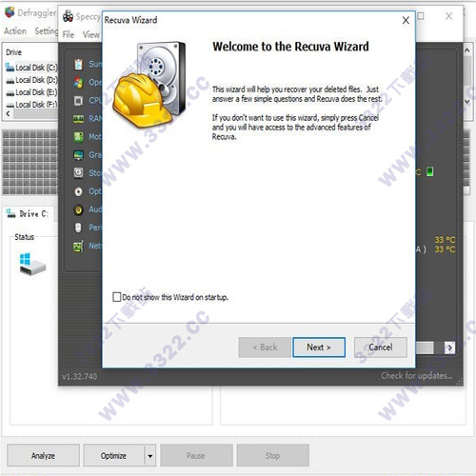476x476 pixels.
Task: Maximize the Speccy window
Action: click(421, 16)
